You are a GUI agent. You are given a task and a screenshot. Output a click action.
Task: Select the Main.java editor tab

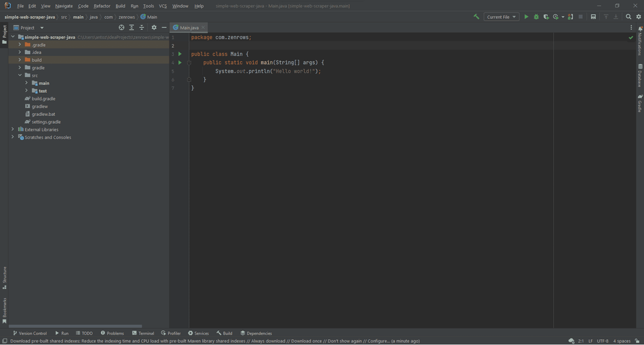(189, 28)
